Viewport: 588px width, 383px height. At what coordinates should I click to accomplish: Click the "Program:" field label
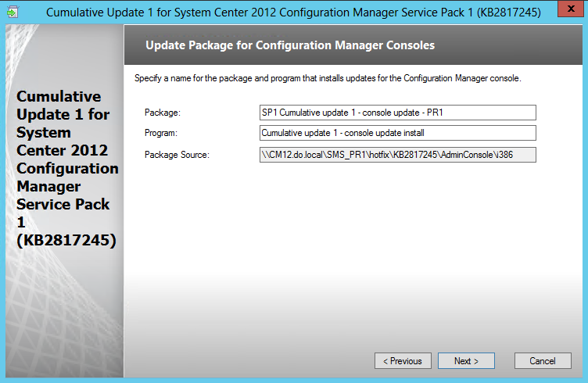[161, 133]
